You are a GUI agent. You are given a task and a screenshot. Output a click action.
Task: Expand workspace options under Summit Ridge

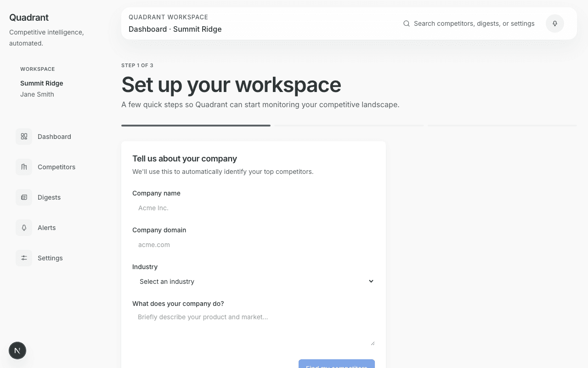tap(41, 83)
